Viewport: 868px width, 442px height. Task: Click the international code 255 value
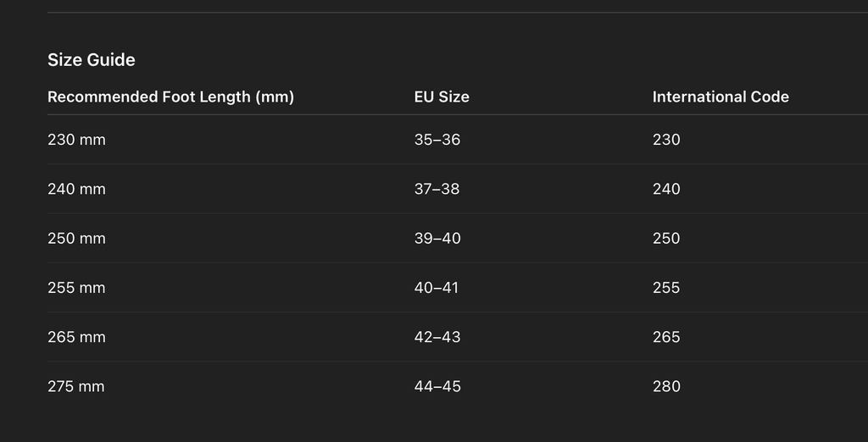[x=666, y=288]
